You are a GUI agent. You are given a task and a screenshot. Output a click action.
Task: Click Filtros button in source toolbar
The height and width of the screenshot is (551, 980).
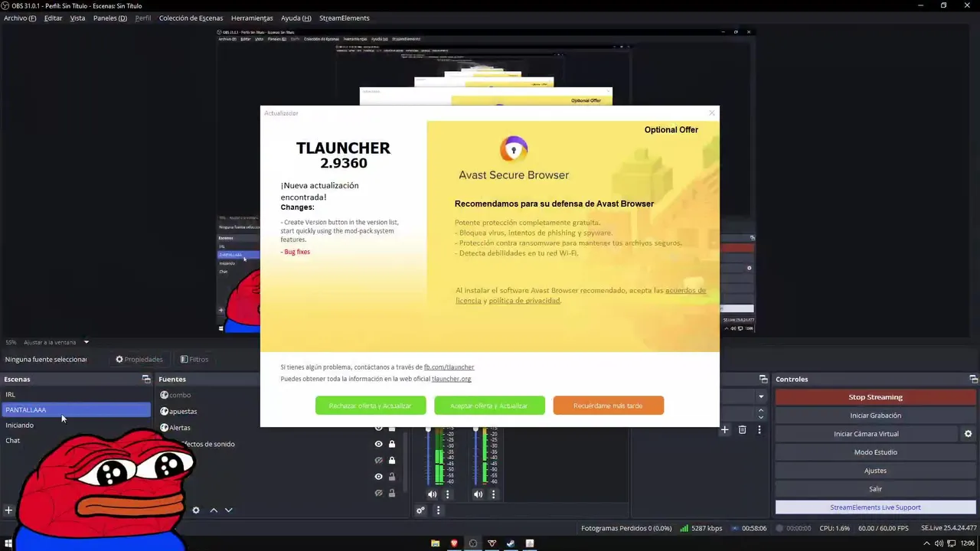[194, 359]
